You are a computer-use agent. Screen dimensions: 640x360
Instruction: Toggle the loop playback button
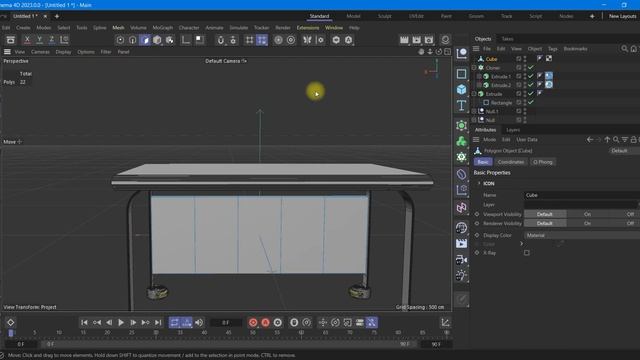pos(174,322)
